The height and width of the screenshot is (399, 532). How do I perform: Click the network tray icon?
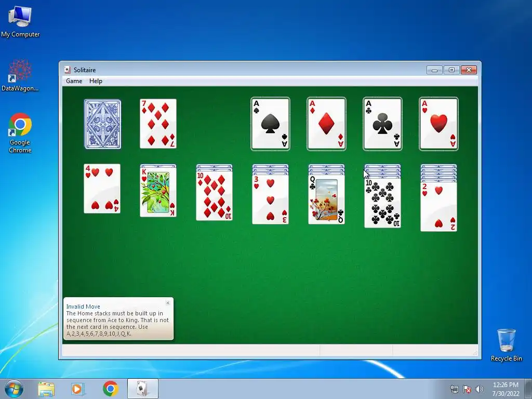click(x=454, y=389)
